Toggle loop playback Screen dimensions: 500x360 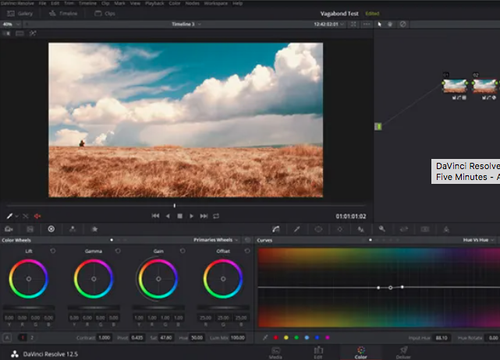click(x=216, y=216)
